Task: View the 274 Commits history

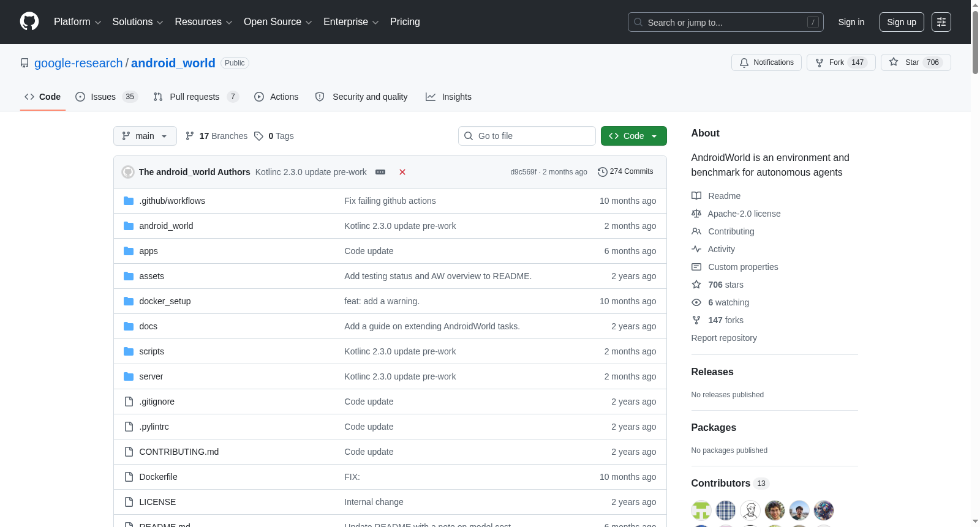Action: [x=625, y=172]
